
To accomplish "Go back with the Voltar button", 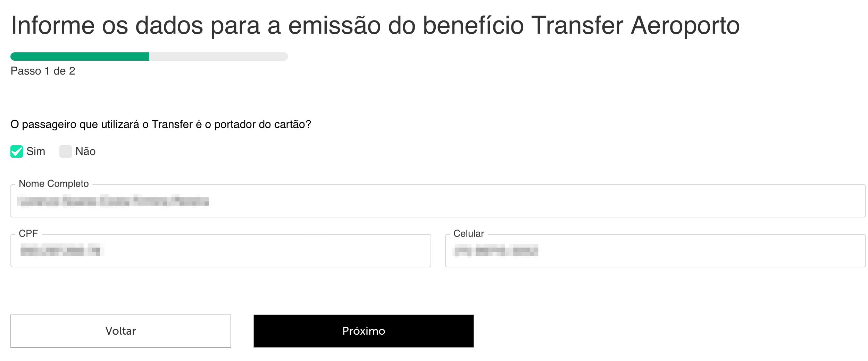I will click(x=121, y=331).
